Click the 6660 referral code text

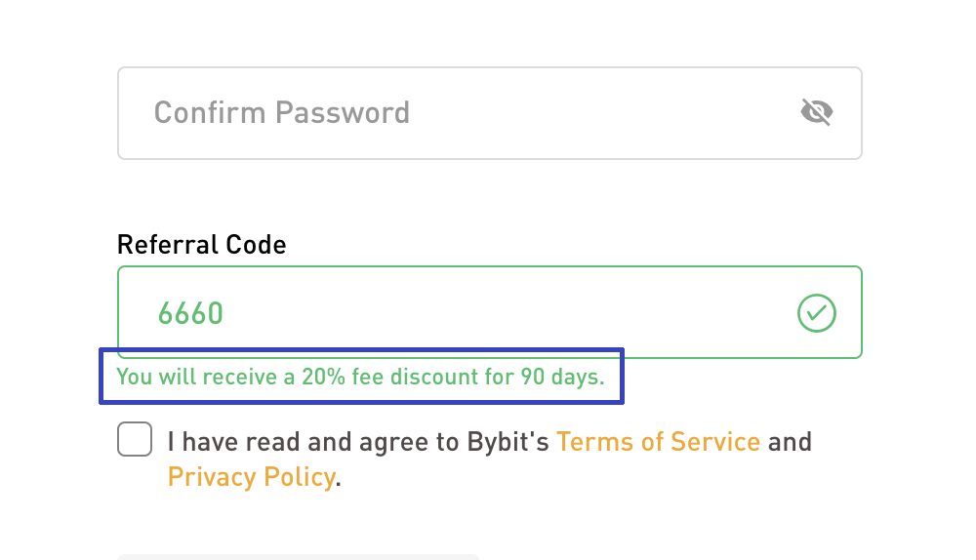point(190,313)
